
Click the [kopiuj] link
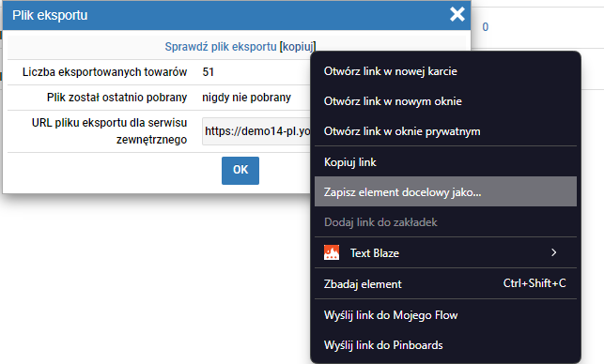pos(298,47)
